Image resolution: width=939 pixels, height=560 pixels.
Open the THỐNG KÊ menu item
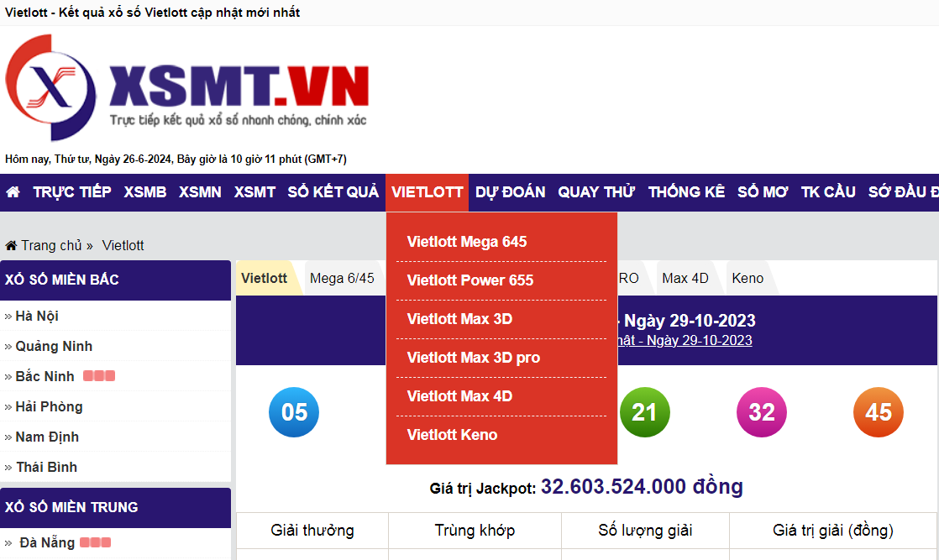click(x=686, y=191)
